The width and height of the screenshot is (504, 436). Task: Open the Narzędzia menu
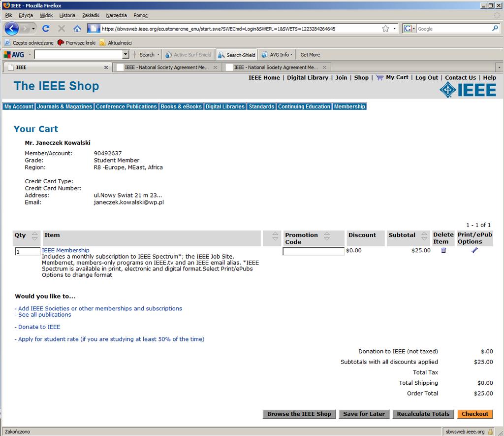pos(116,15)
